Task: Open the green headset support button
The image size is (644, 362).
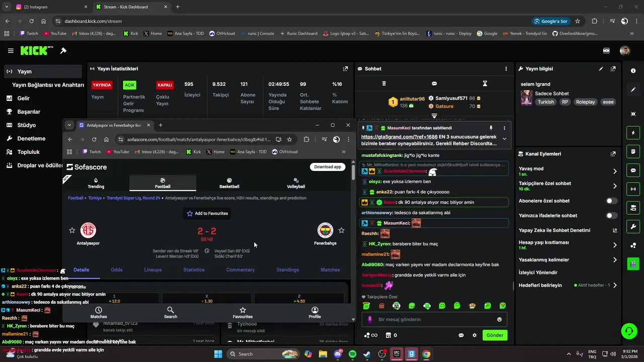Action: 629,331
